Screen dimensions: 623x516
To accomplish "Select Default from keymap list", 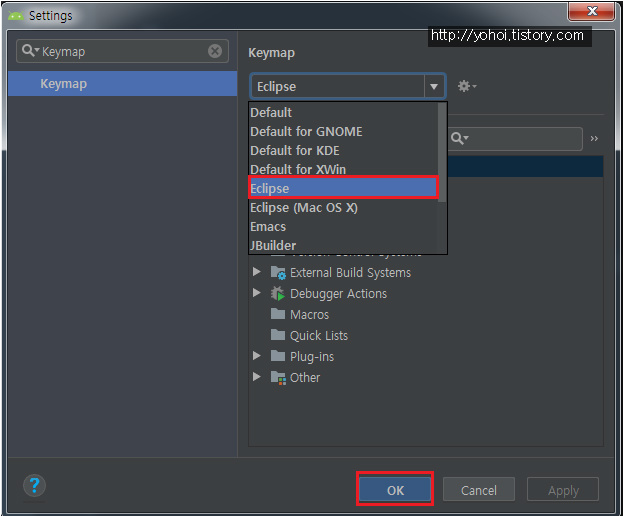I will 343,112.
